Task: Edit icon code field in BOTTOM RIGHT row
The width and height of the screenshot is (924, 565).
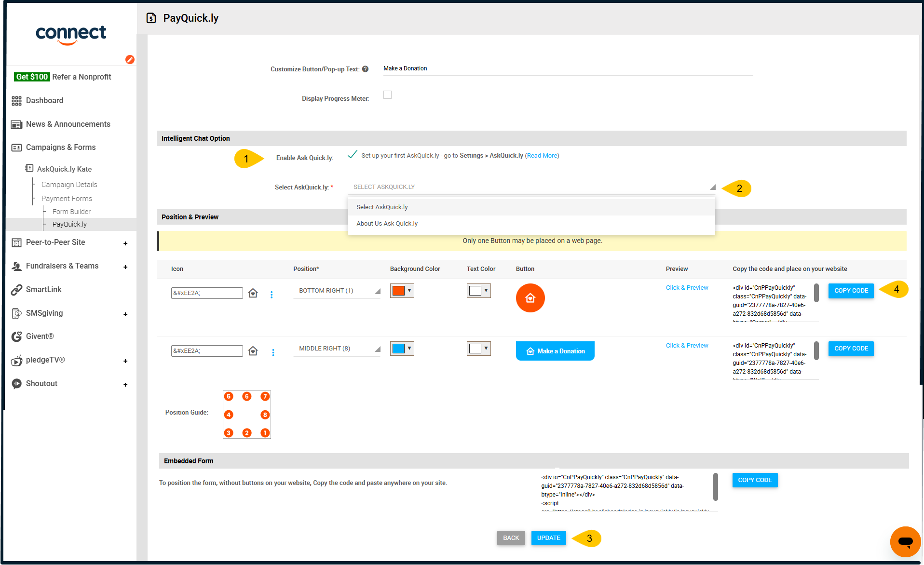Action: [207, 293]
